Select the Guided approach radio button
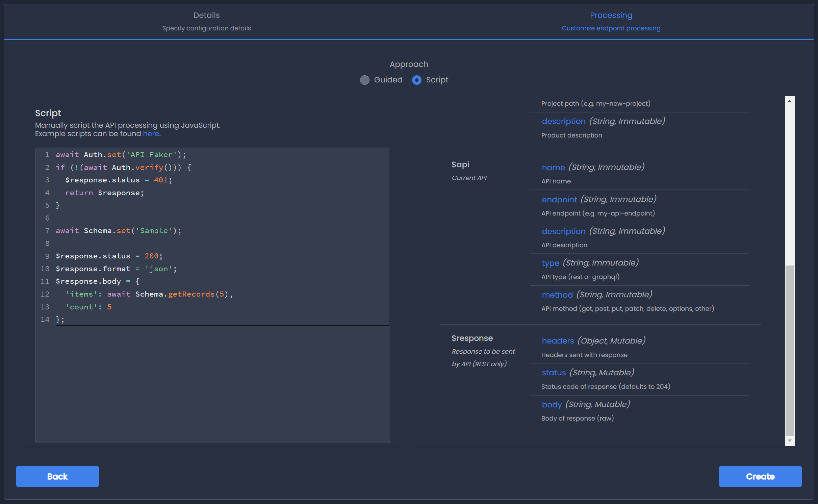Screen dimensions: 818x504 tap(364, 80)
